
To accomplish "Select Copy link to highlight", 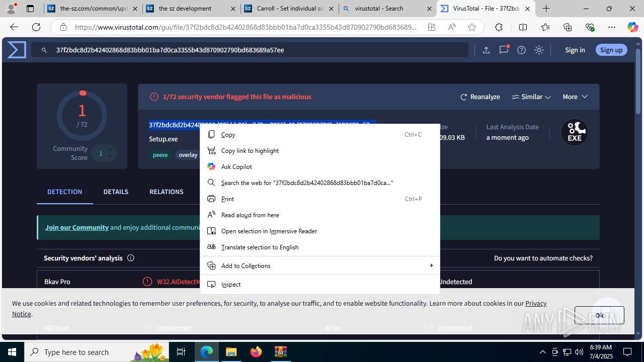I will coord(320,150).
